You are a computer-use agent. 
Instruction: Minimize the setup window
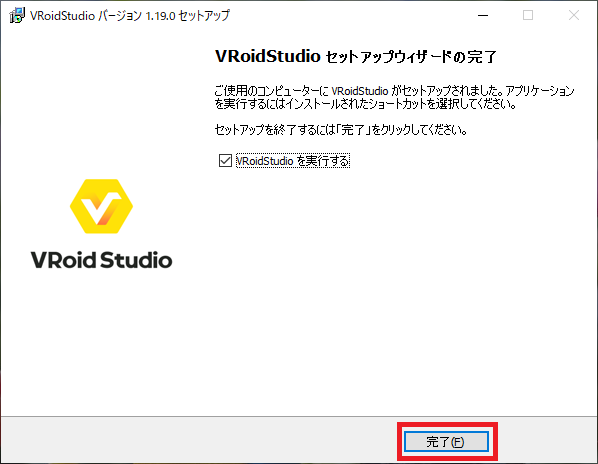(483, 15)
